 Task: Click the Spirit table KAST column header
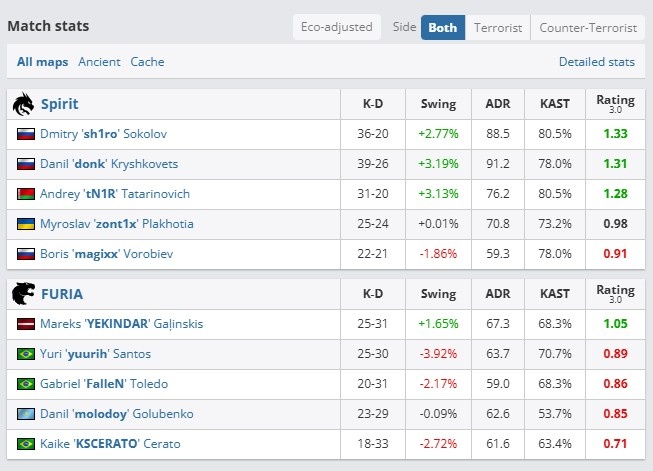pos(555,104)
